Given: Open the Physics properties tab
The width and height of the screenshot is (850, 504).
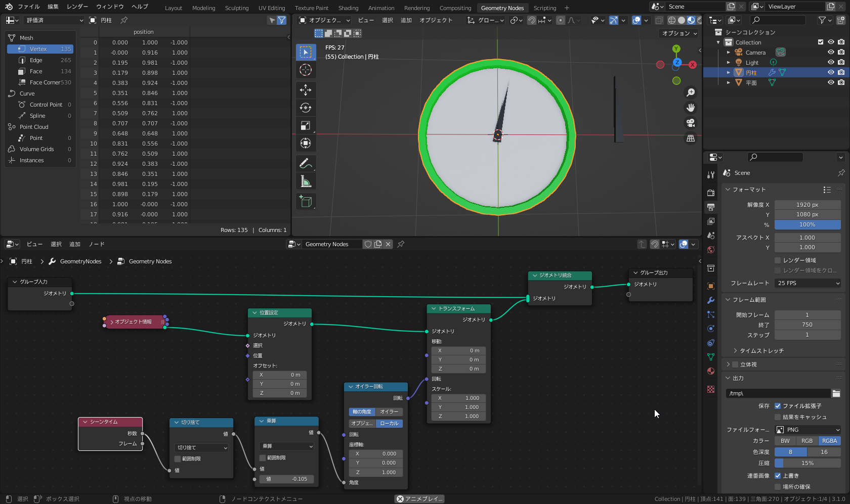Looking at the screenshot, I should [711, 329].
